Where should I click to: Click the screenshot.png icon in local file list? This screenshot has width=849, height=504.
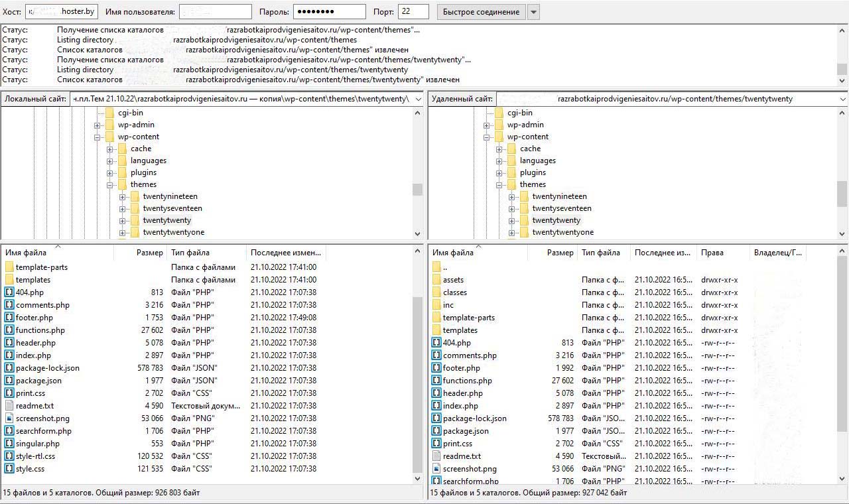click(9, 418)
